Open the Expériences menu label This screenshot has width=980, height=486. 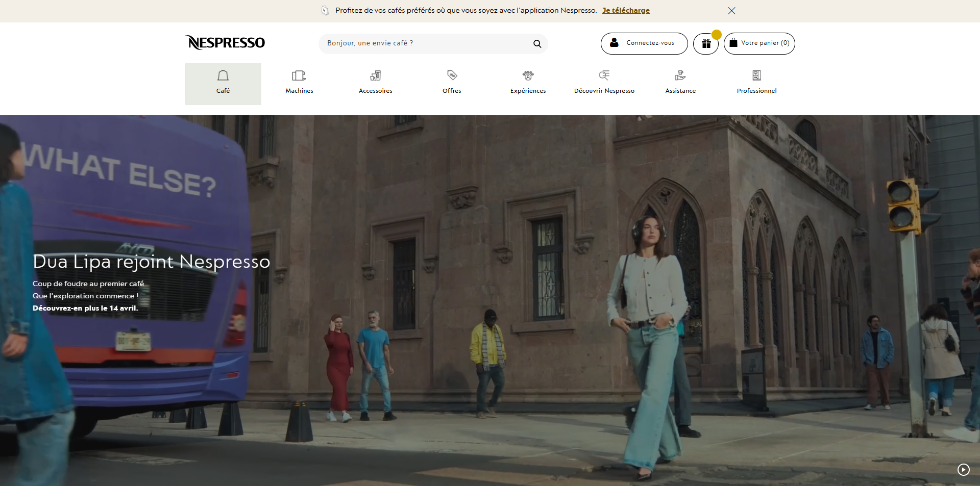point(528,91)
